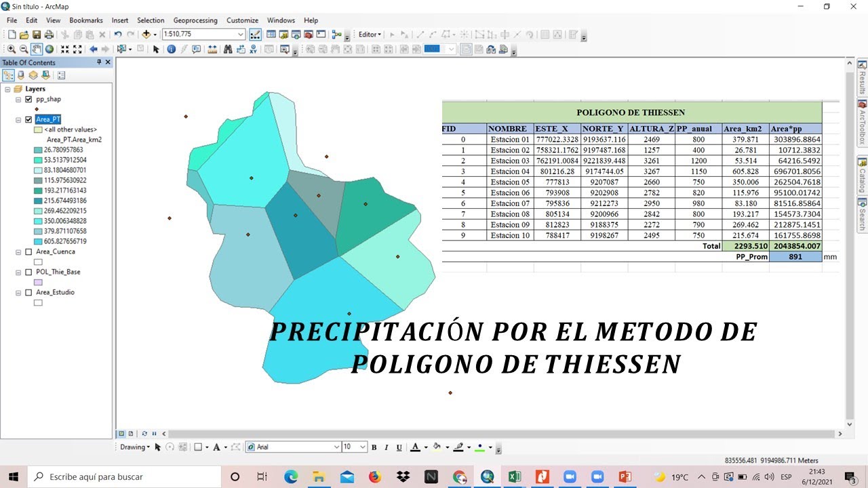The width and height of the screenshot is (868, 488).
Task: Open the File menu
Action: point(12,20)
